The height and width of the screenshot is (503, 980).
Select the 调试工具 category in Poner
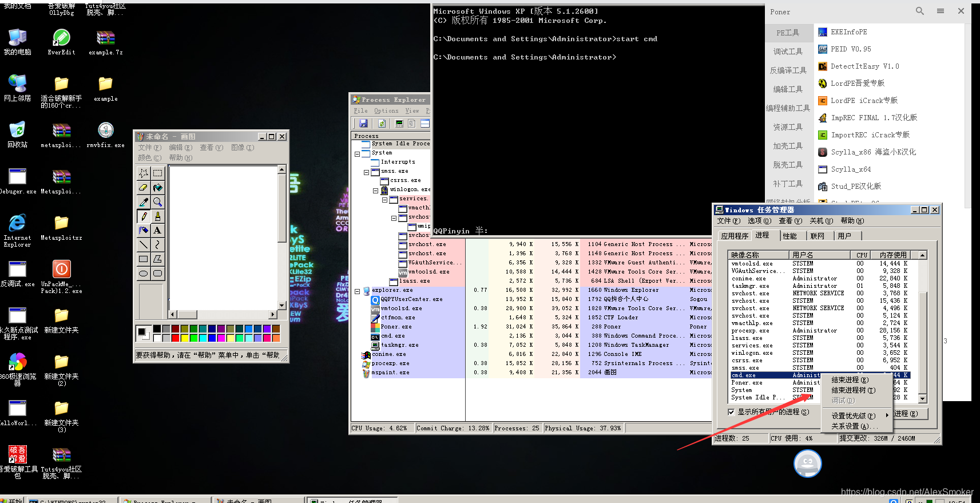point(788,52)
